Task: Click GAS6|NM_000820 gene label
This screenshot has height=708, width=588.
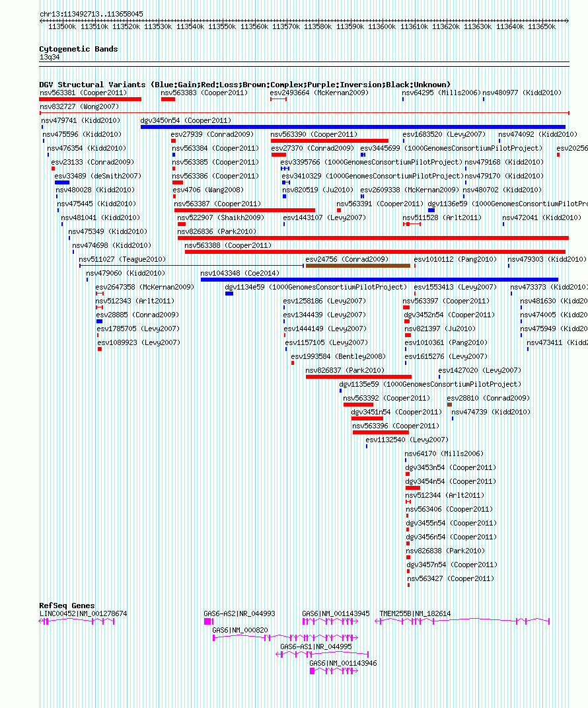Action: (240, 631)
